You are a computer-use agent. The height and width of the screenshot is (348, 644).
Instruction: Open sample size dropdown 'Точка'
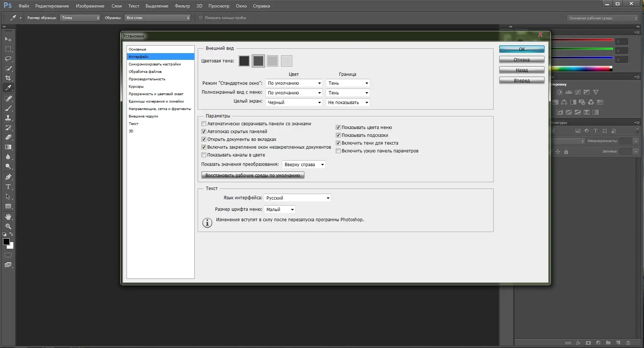tap(80, 18)
